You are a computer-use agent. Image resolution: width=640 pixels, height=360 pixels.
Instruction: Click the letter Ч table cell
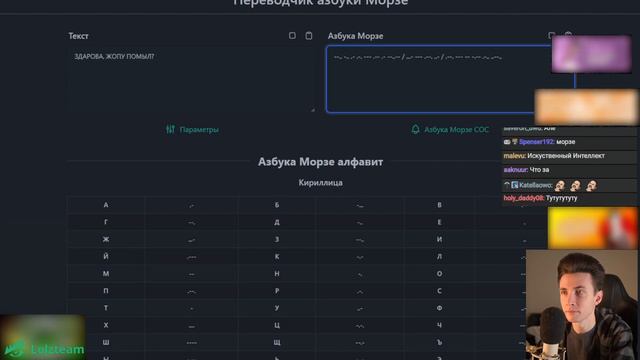click(x=439, y=325)
